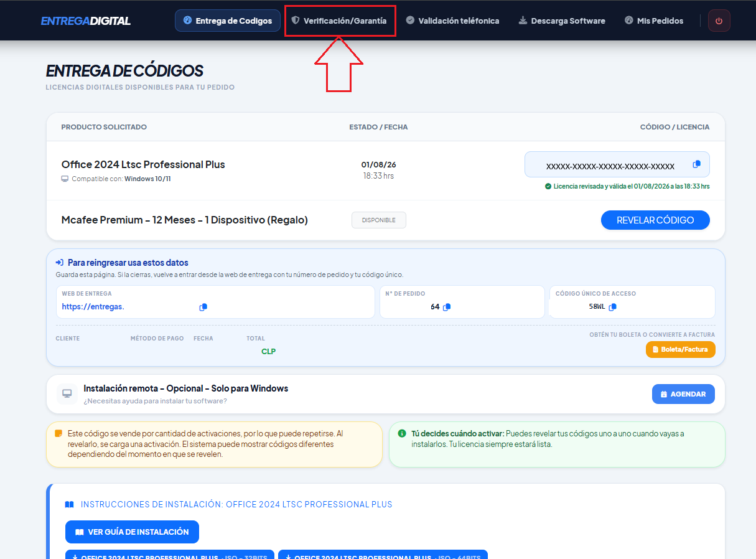This screenshot has height=559, width=756.
Task: Switch to Mis Pedidos tab
Action: click(x=654, y=21)
